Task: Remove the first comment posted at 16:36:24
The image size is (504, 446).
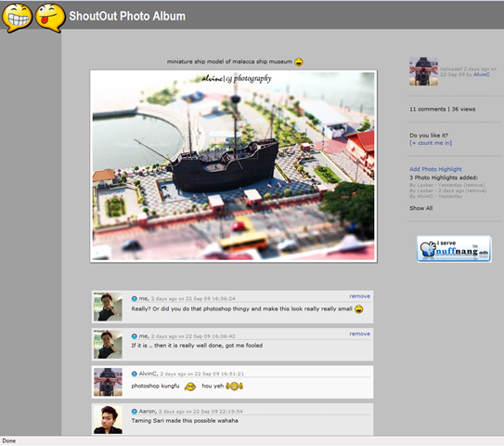Action: [x=360, y=296]
